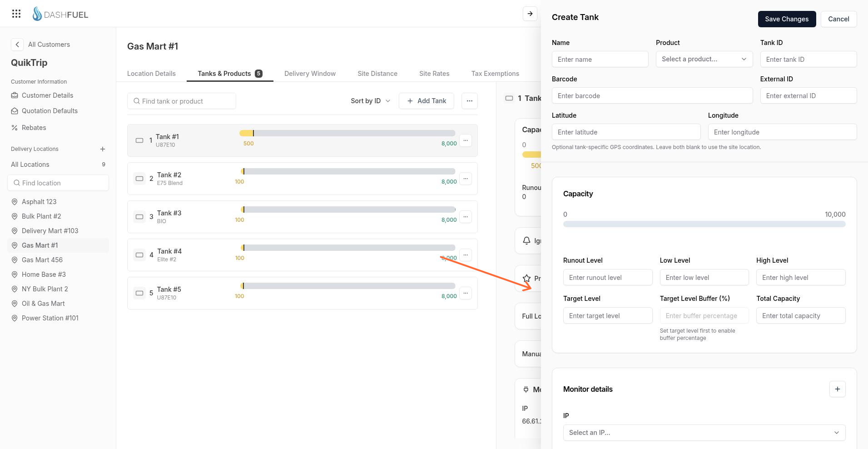The height and width of the screenshot is (449, 868).
Task: Click the Latitude field
Action: (626, 132)
